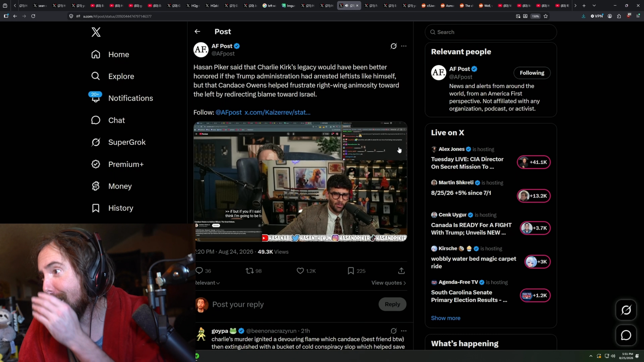Click the @AFpost mention link
This screenshot has width=644, height=362.
point(229,112)
